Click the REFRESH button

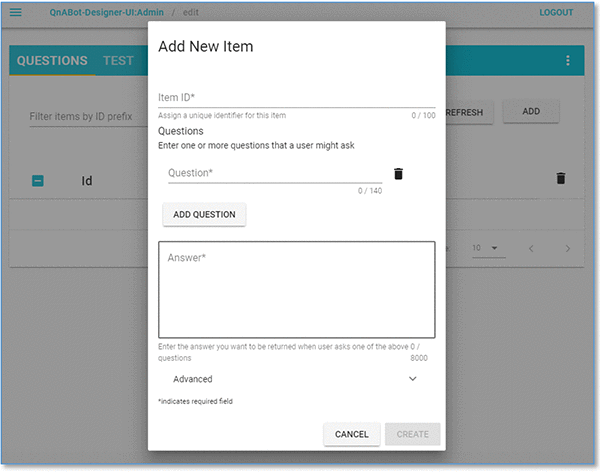pyautogui.click(x=470, y=113)
